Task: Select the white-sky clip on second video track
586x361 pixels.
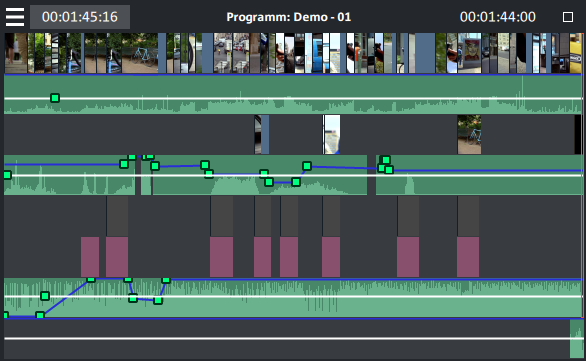Action: [331, 135]
